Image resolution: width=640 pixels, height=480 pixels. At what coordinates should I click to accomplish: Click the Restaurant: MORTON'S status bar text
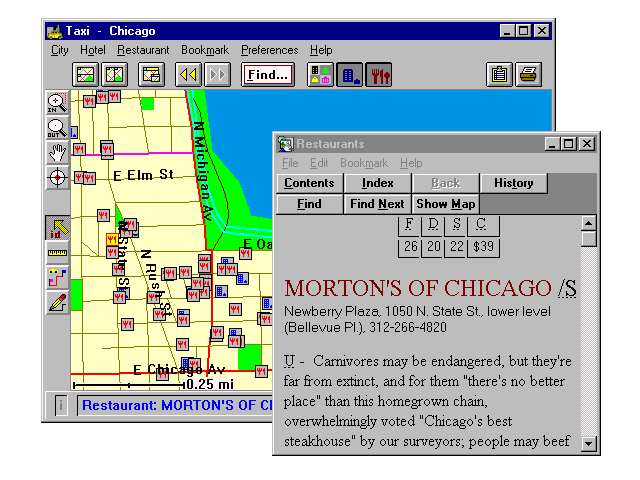pyautogui.click(x=177, y=405)
